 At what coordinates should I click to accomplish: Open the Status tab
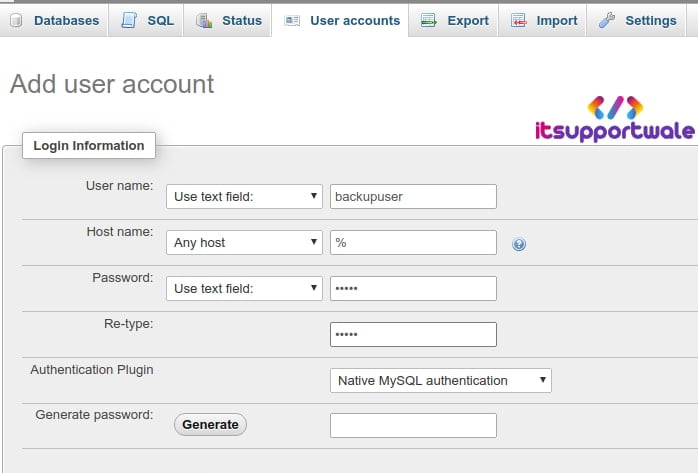[227, 20]
